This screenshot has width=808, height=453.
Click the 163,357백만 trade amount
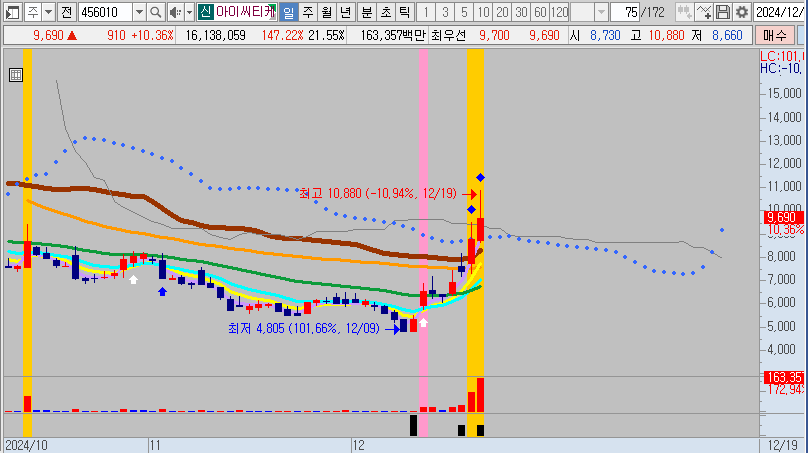[393, 36]
